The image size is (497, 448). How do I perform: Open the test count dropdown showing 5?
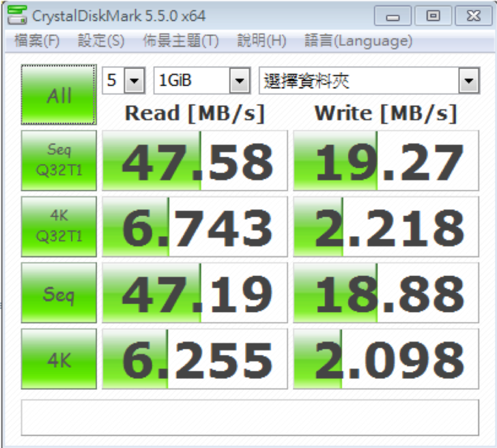(x=124, y=82)
